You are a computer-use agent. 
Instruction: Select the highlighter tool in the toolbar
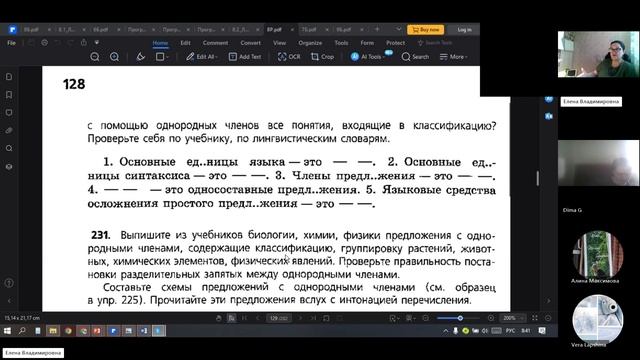[140, 57]
